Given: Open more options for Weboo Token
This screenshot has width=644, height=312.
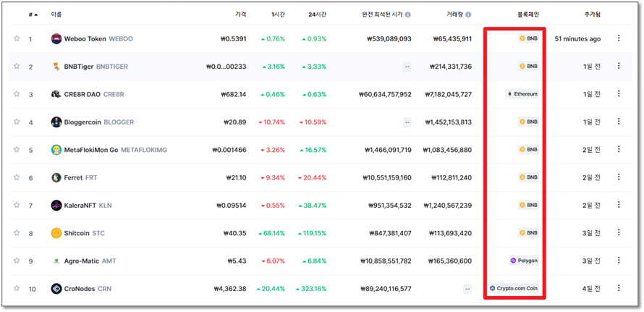Looking at the screenshot, I should tap(619, 38).
